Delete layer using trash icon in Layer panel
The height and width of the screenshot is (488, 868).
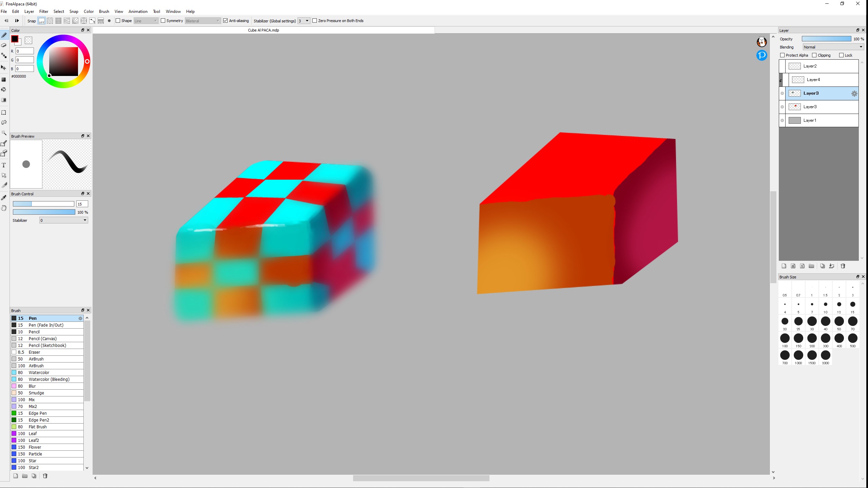pyautogui.click(x=843, y=266)
